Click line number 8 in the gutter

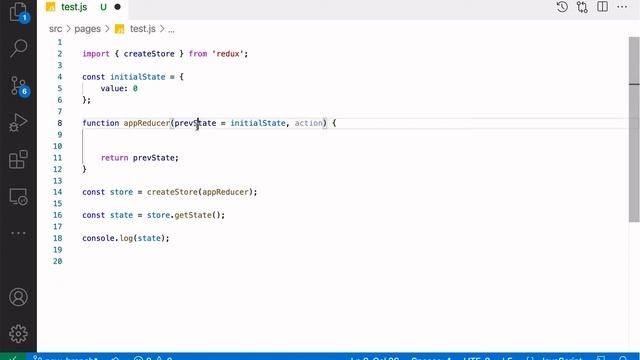[x=60, y=123]
